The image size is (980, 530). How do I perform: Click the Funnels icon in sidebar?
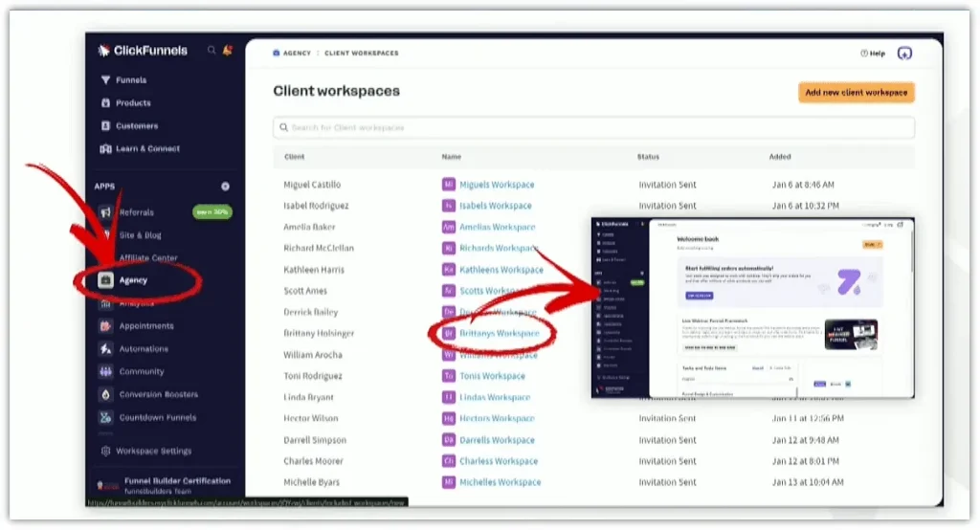click(x=105, y=80)
